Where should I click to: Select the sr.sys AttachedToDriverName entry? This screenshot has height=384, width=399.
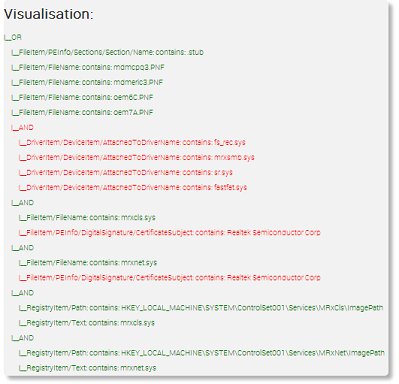[x=126, y=172]
